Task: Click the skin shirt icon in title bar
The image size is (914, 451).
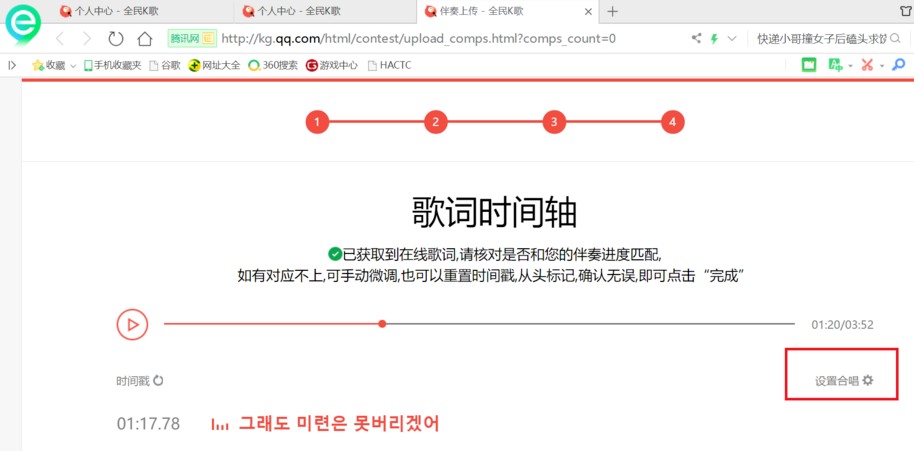Action: coord(907,11)
